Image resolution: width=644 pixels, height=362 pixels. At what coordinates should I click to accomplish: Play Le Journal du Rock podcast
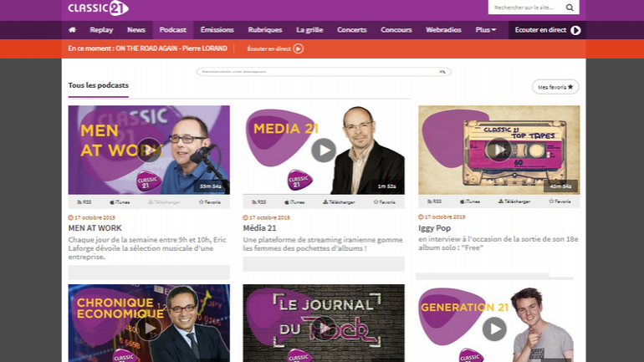[324, 329]
